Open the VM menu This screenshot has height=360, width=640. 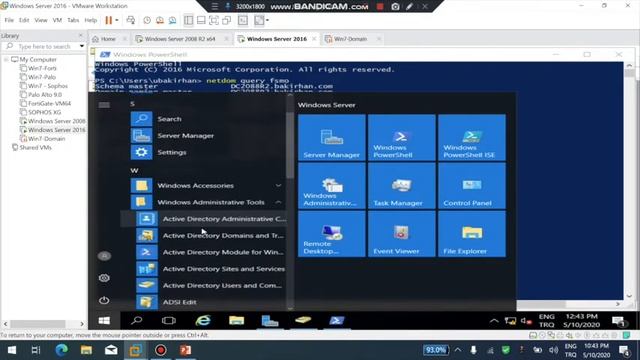[x=57, y=20]
